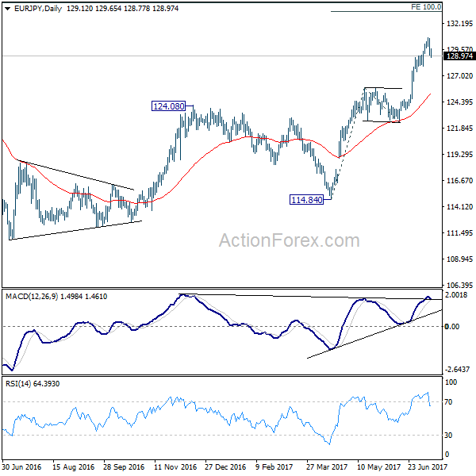Screen dimensions: 476x476
Task: Click the MACD zero level 0.00
Action: pos(451,327)
